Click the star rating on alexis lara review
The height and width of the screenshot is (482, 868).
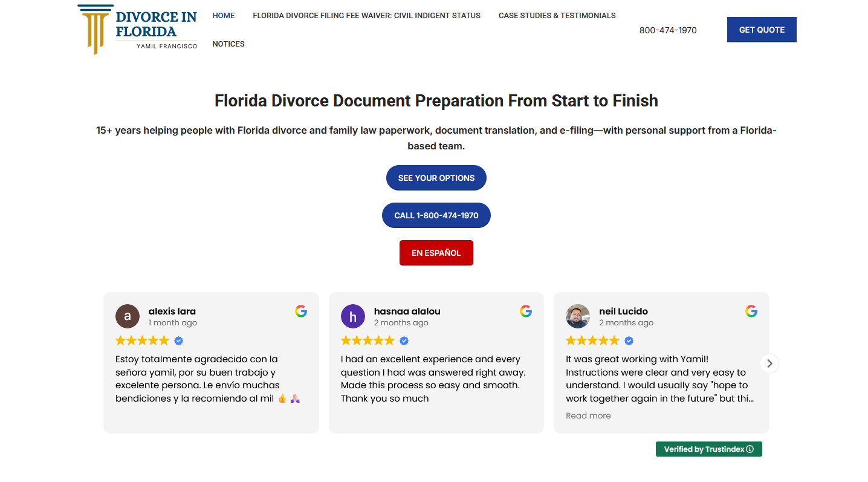pyautogui.click(x=142, y=340)
